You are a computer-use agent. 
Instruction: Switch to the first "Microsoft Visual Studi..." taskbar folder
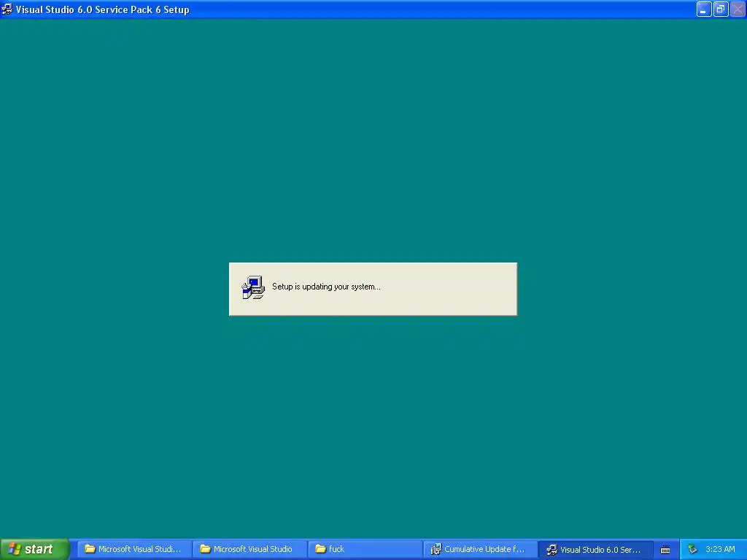134,549
